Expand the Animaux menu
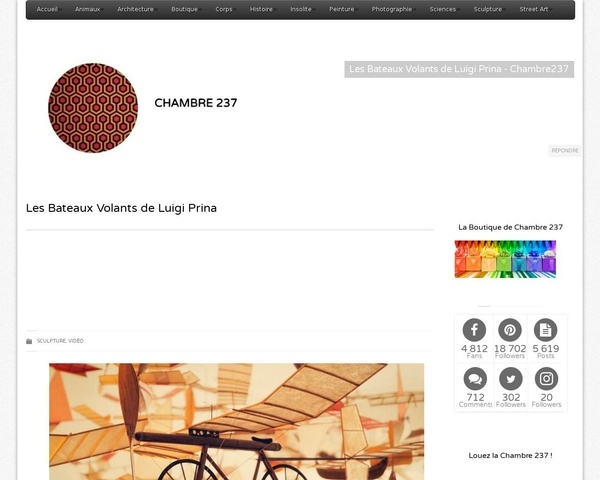Image resolution: width=600 pixels, height=480 pixels. pos(88,9)
